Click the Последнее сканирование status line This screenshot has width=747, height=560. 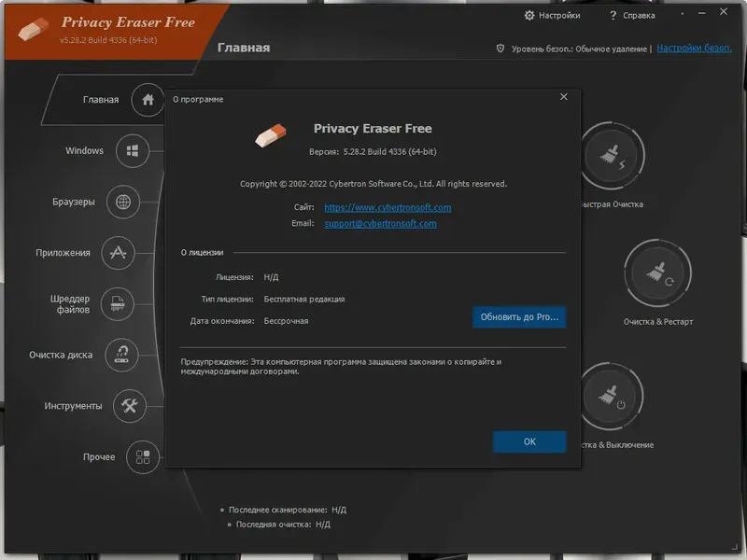point(288,510)
